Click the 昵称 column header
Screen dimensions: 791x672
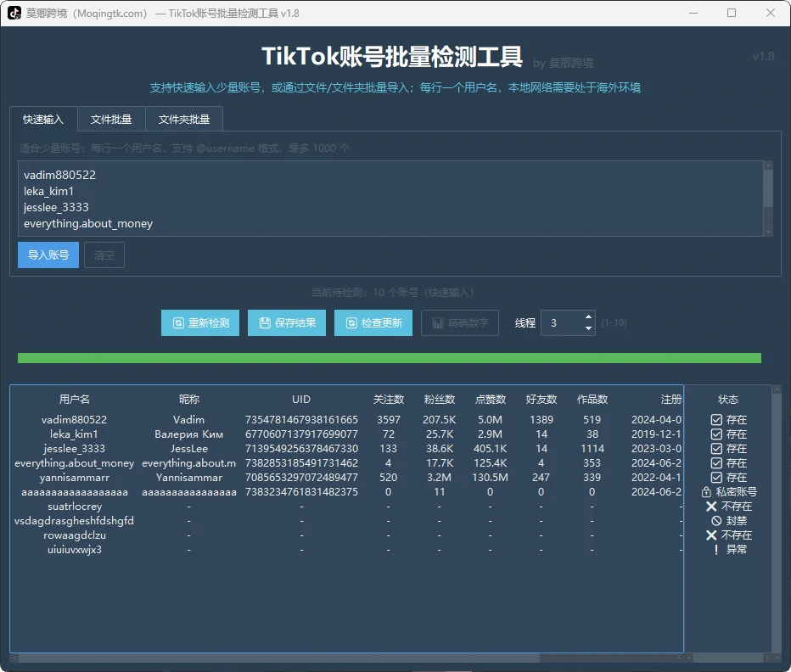189,400
